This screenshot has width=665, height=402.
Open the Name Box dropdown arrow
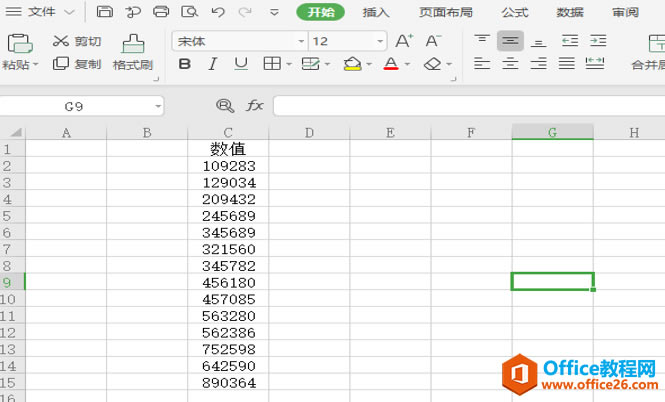coord(158,106)
